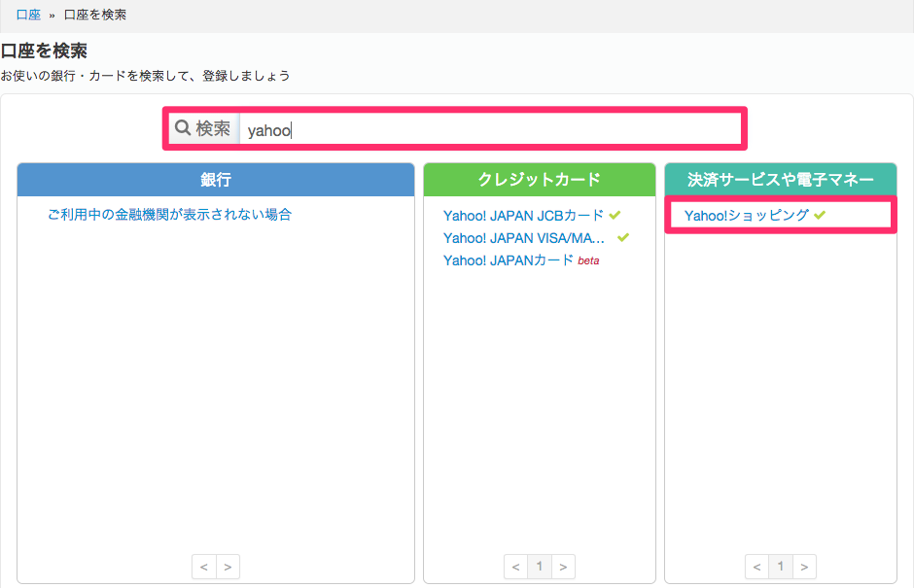This screenshot has height=588, width=914.
Task: Click green checkmark beside Yahoo! JAPAN VISA/MA...
Action: (x=623, y=237)
